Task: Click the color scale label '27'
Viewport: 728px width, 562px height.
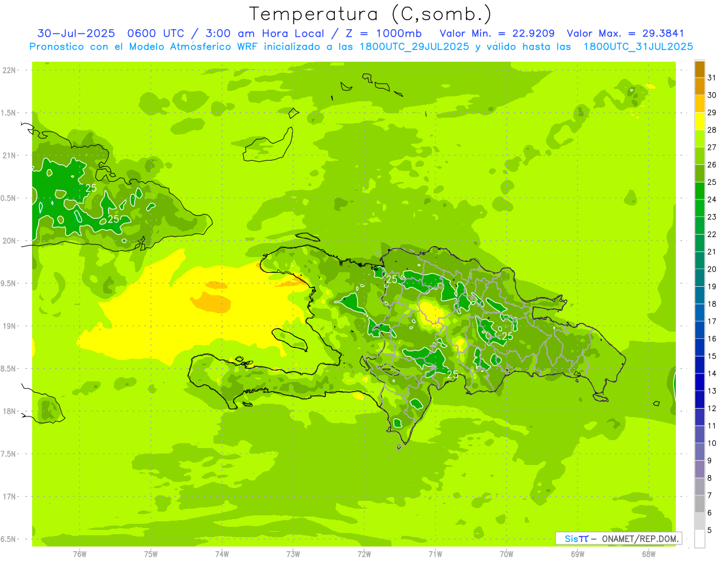Action: pos(712,147)
